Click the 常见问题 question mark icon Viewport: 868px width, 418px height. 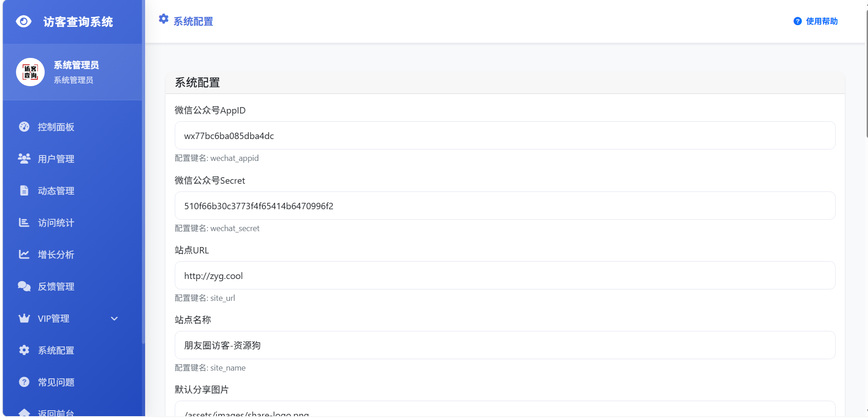pos(24,382)
